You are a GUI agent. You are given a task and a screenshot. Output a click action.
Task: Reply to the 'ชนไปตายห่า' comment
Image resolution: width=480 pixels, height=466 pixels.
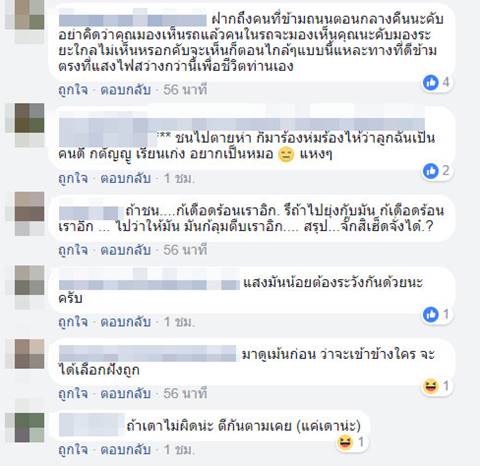[126, 178]
